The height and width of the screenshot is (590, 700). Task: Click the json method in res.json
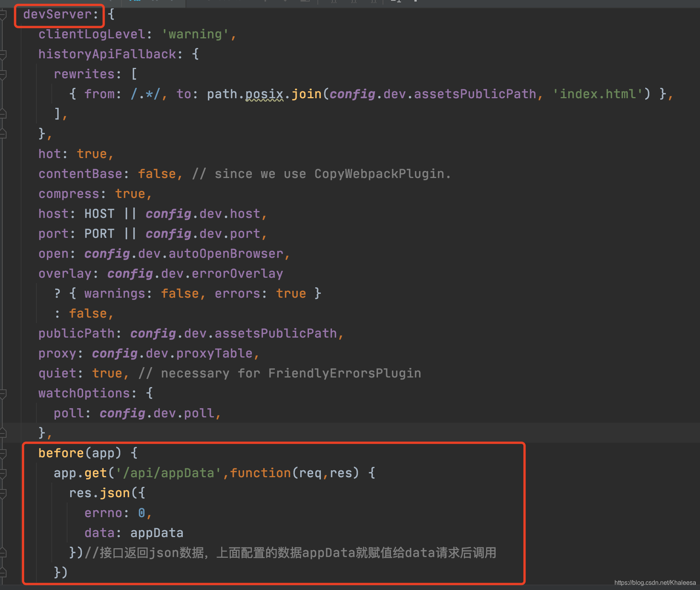pyautogui.click(x=115, y=493)
